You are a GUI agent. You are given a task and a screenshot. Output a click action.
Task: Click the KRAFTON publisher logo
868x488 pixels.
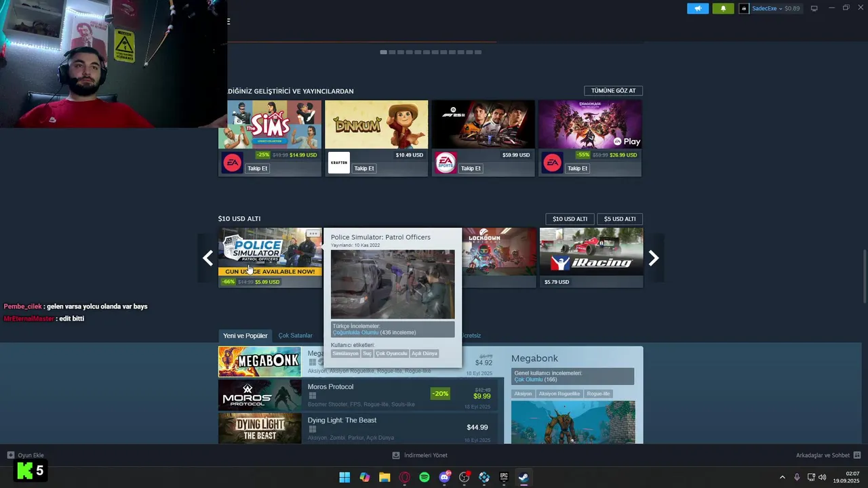click(338, 163)
